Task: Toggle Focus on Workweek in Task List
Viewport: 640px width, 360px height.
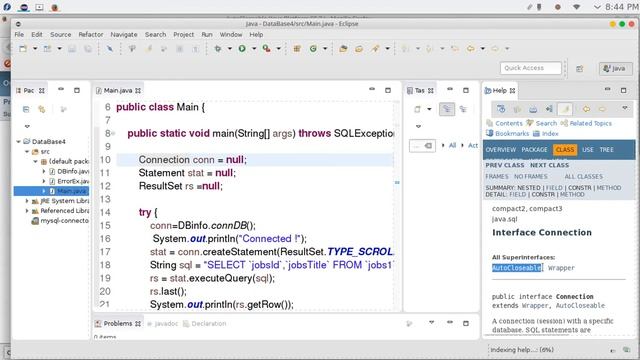Action: pyautogui.click(x=463, y=109)
